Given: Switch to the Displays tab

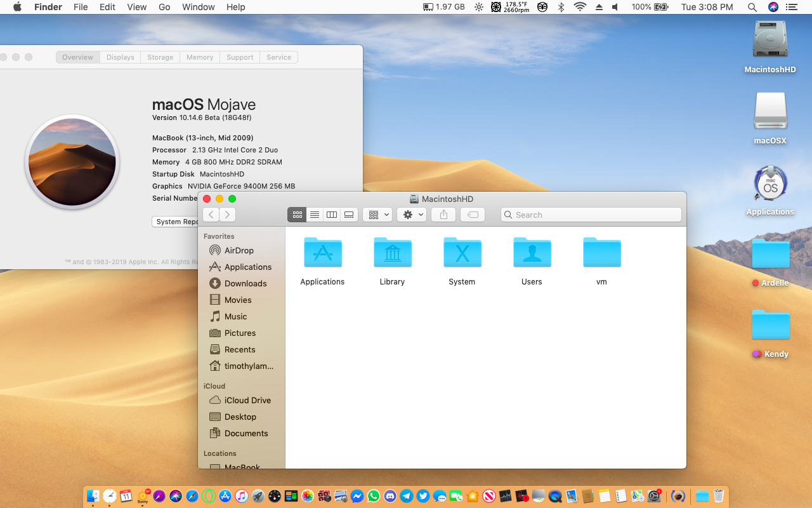Looking at the screenshot, I should (x=120, y=57).
